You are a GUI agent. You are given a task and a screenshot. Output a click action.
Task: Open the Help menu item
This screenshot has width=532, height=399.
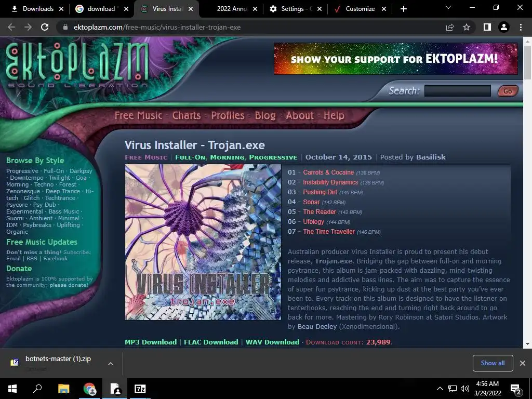pos(334,115)
